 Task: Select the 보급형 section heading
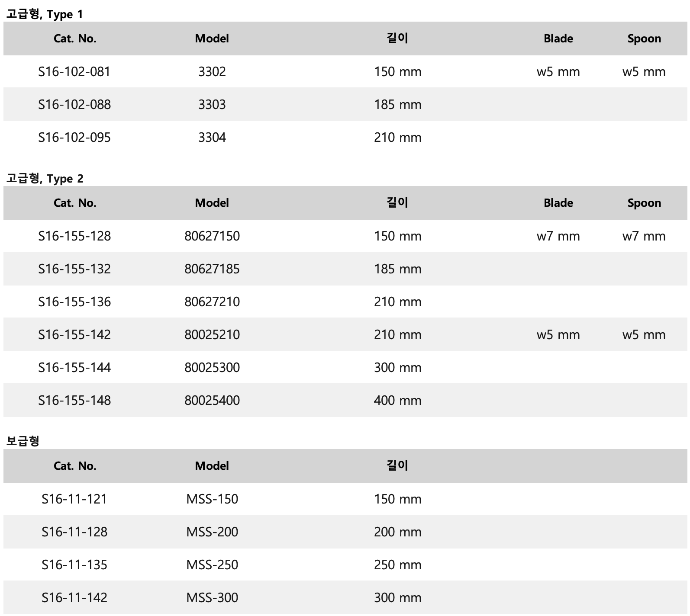tap(23, 441)
